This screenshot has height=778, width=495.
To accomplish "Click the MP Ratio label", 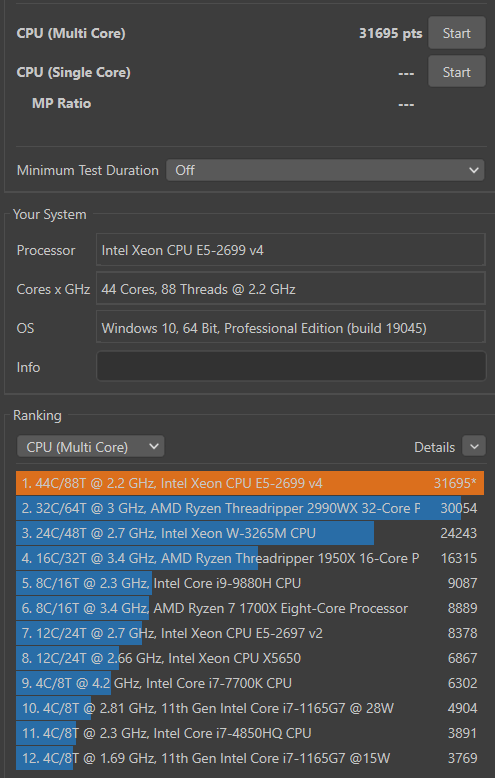I will pyautogui.click(x=62, y=103).
